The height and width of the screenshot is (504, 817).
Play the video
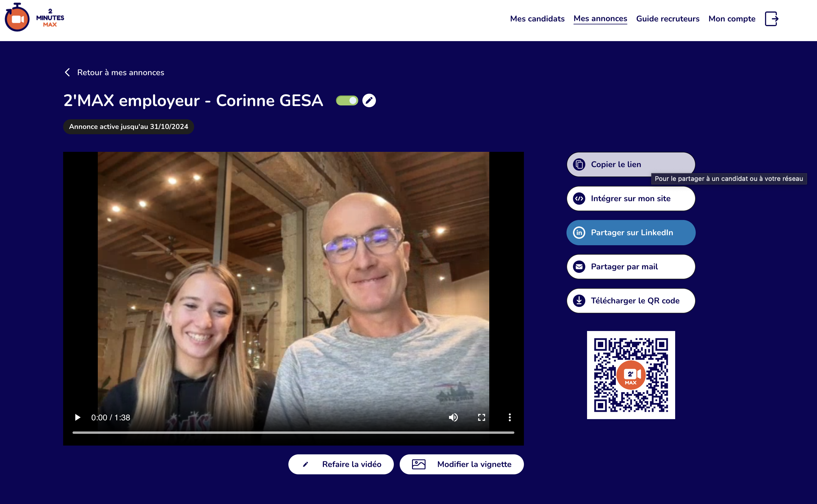[x=78, y=417]
